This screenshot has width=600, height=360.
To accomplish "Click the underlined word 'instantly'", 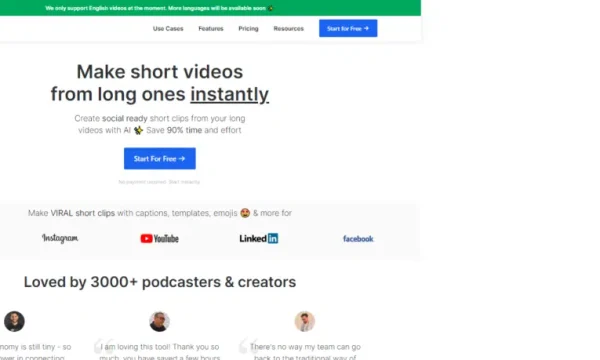I will pos(230,94).
